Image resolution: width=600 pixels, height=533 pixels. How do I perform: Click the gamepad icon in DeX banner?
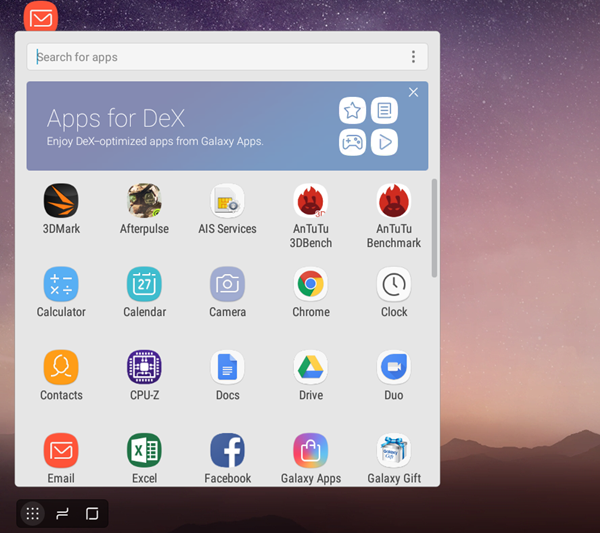(352, 142)
